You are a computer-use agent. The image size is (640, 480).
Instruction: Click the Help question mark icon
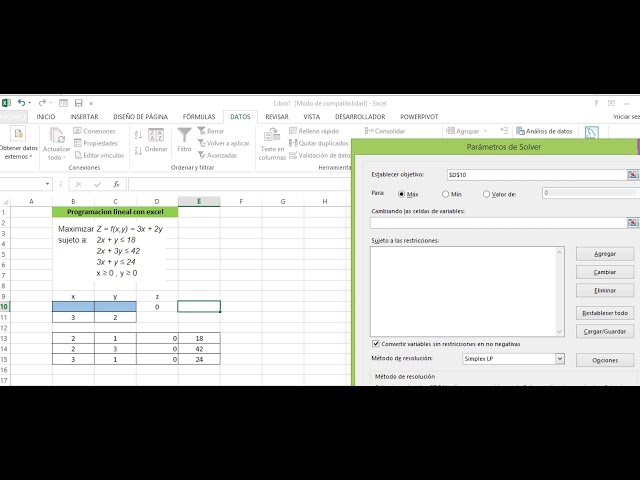tap(596, 103)
